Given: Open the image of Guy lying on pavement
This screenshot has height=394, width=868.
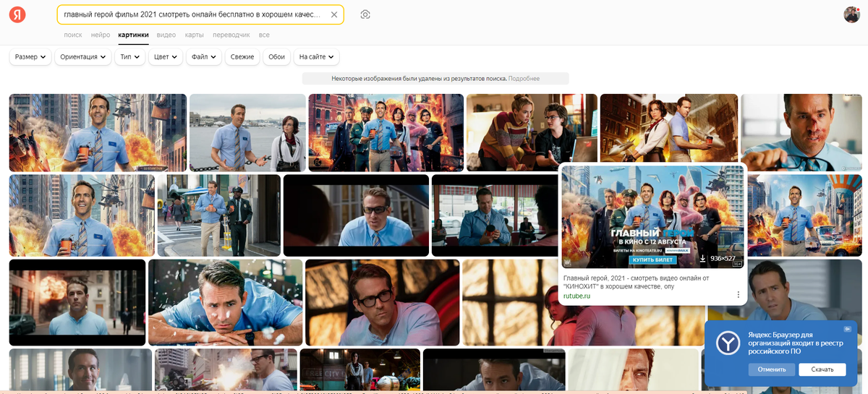Looking at the screenshot, I should [x=225, y=302].
